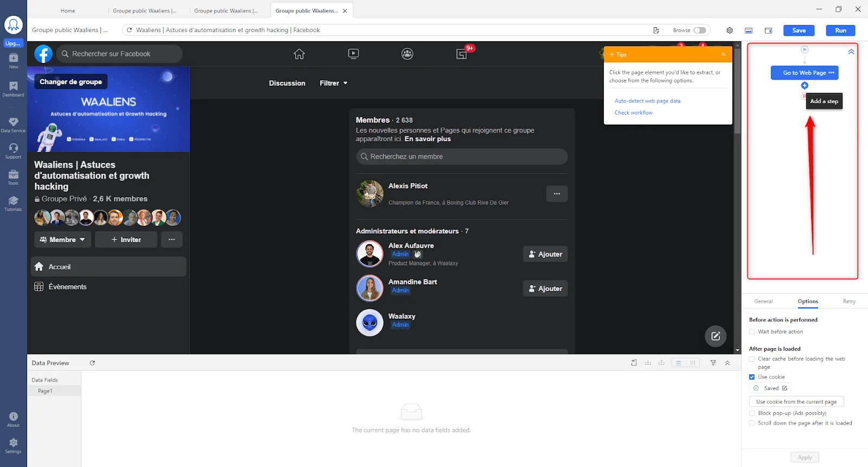
Task: Click the Facebook video icon
Action: click(353, 54)
